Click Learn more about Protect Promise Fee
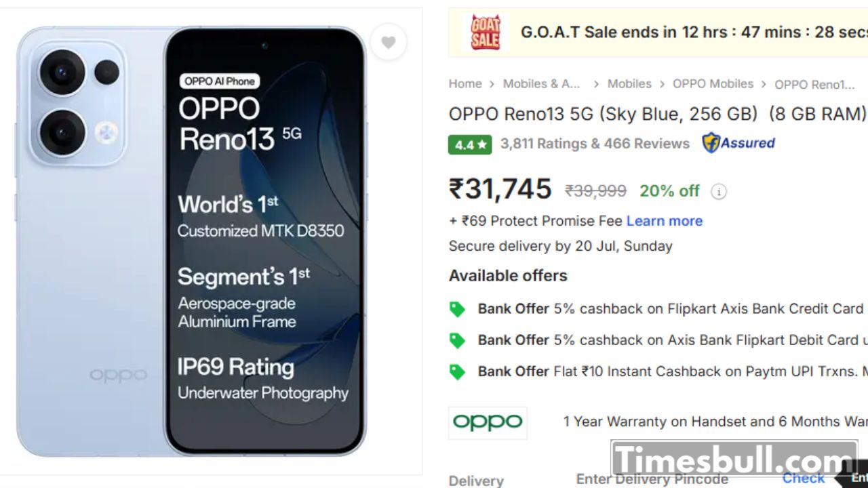The height and width of the screenshot is (488, 868). pos(664,221)
